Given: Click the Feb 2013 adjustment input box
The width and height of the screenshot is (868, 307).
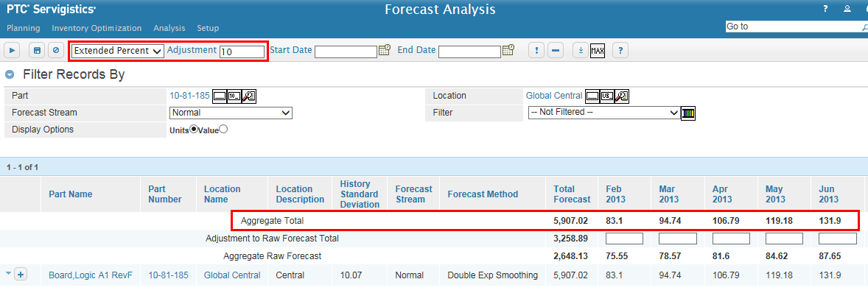Looking at the screenshot, I should coord(624,239).
